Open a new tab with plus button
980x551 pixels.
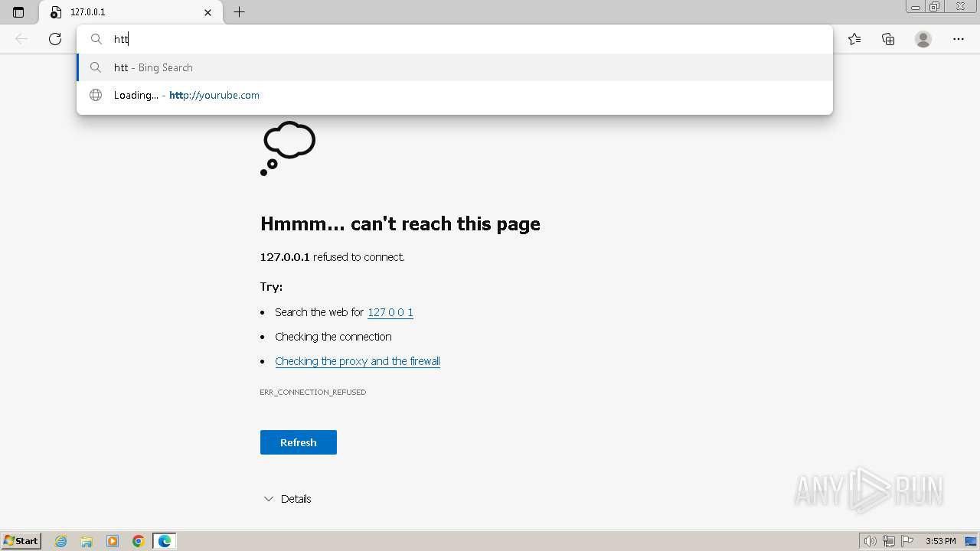(x=239, y=12)
